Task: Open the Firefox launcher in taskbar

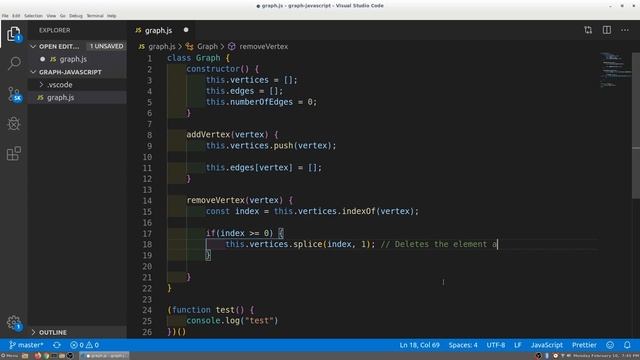Action: tap(38, 356)
